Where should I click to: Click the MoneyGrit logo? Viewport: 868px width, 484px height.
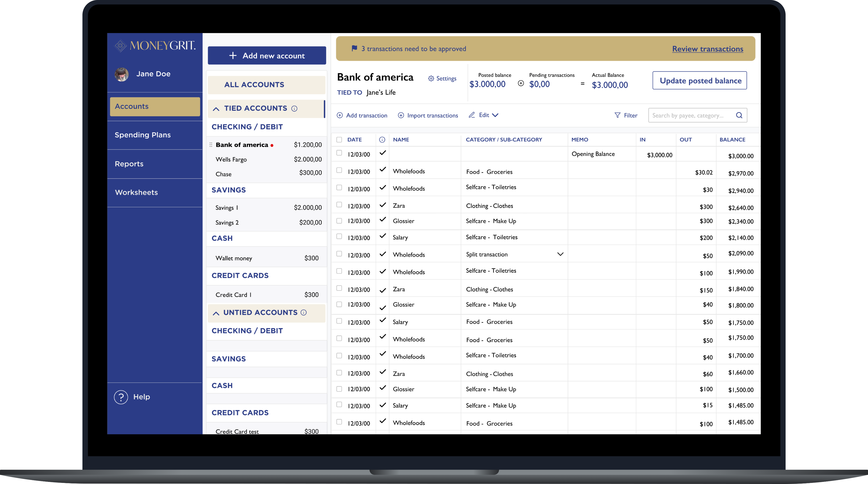155,46
